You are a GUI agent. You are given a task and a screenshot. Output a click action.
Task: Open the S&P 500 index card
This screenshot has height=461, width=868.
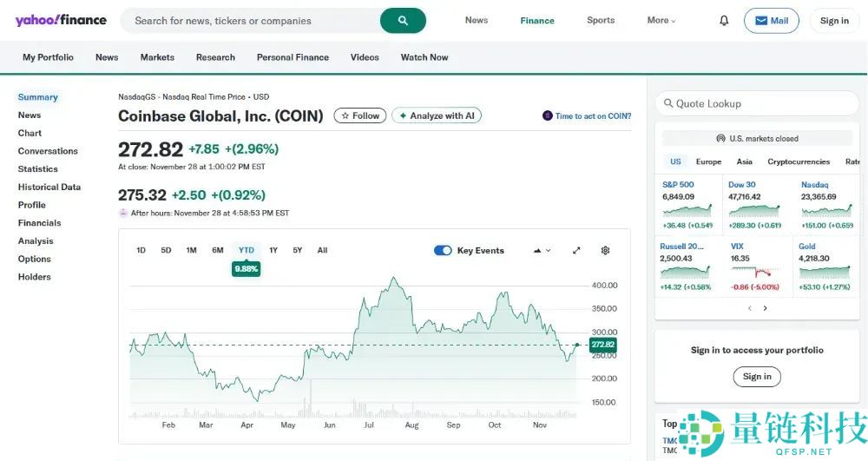(x=687, y=205)
